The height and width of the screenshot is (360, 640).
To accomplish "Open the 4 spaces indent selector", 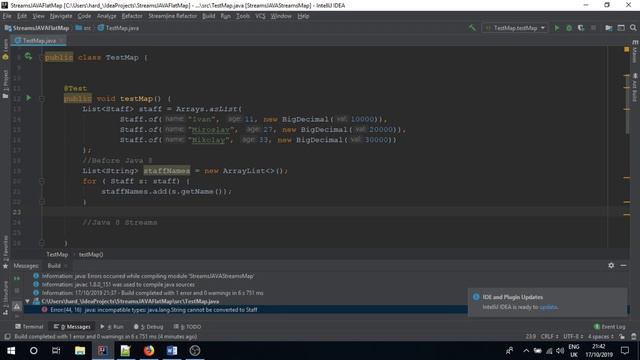I will (601, 337).
